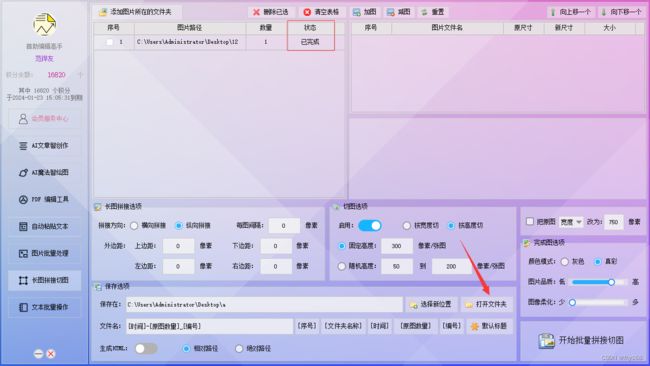Tick the checkbox in folder row 1
The width and height of the screenshot is (650, 366).
click(109, 42)
